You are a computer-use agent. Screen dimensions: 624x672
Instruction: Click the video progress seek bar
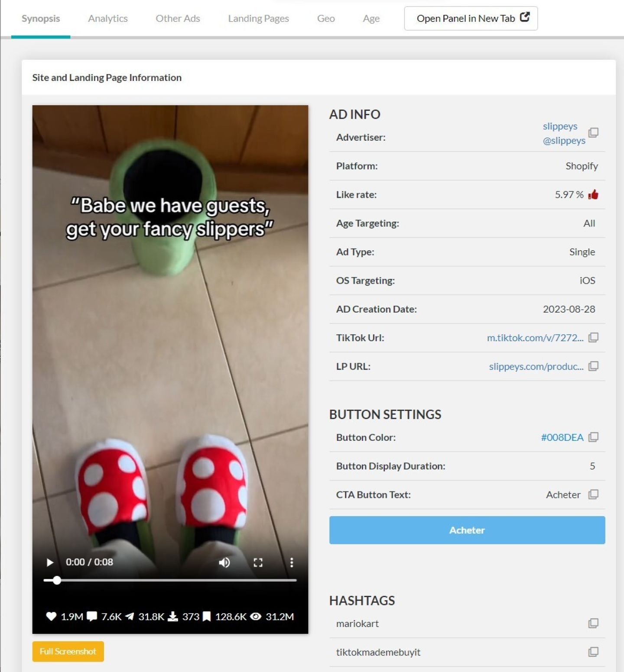[x=173, y=580]
